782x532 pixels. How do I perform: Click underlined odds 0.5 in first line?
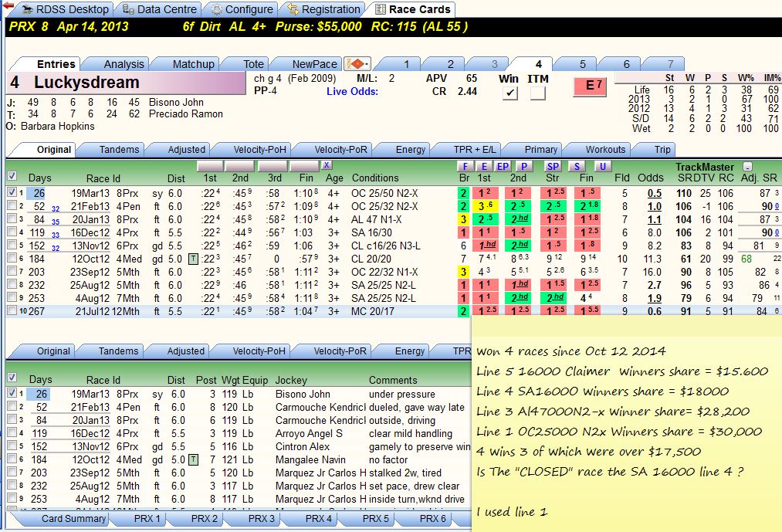655,193
